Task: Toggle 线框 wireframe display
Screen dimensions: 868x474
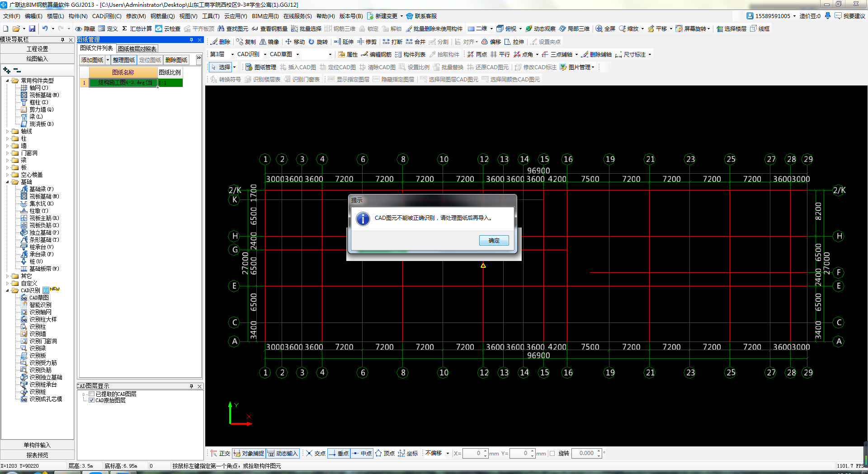Action: (x=760, y=28)
